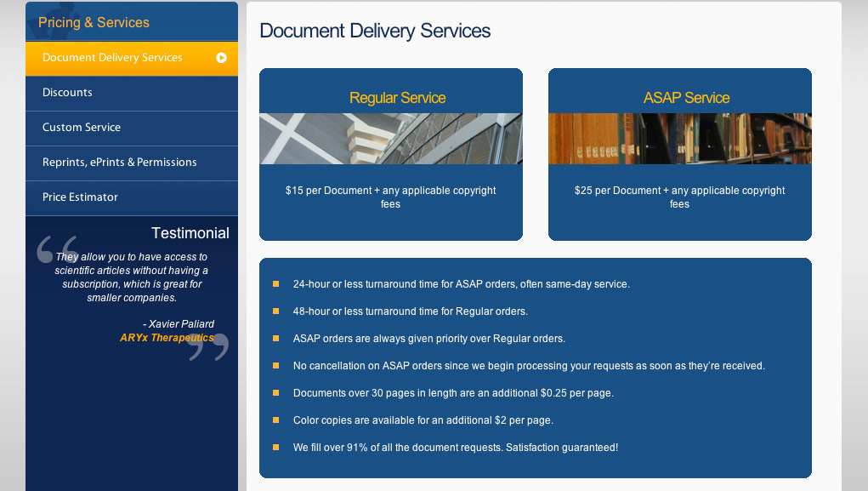Click the Regular Service building image

click(391, 139)
